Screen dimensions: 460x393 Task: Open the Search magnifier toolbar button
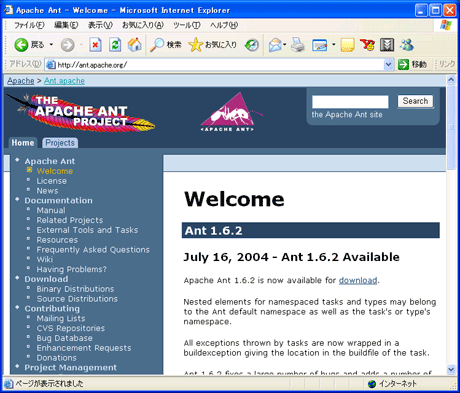tap(165, 45)
